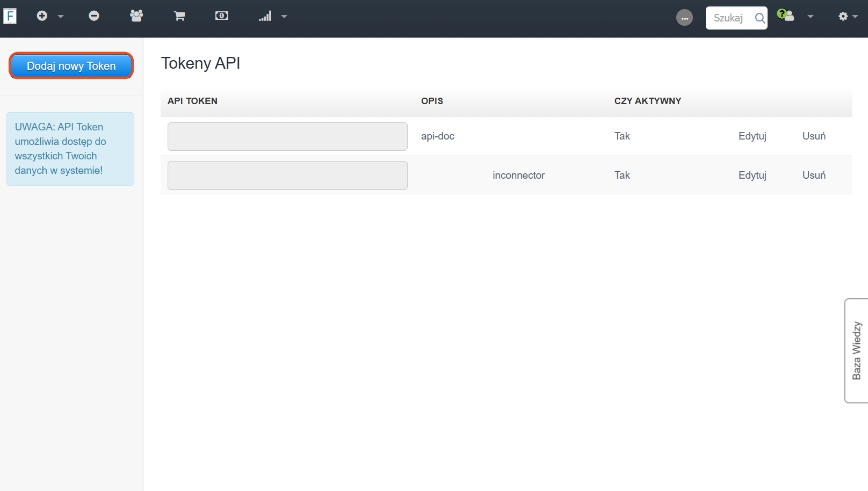Click the F logo home icon
The image size is (868, 491).
[x=10, y=16]
